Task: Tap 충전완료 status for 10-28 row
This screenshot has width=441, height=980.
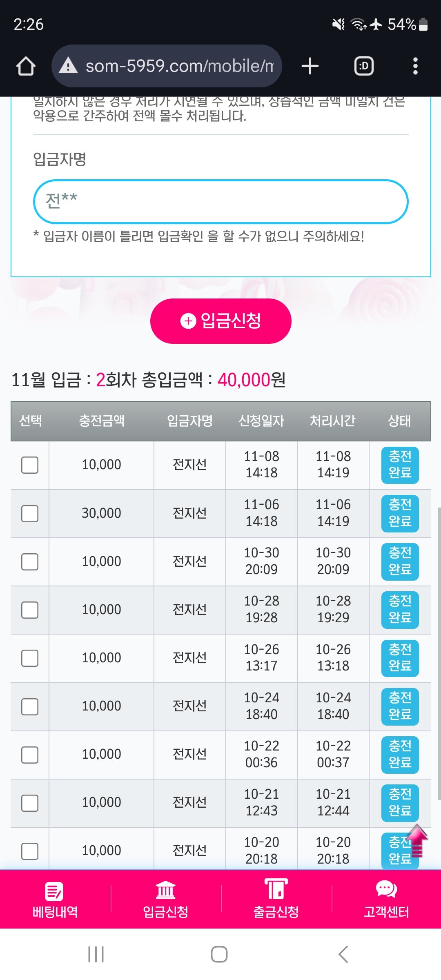Action: pyautogui.click(x=400, y=610)
